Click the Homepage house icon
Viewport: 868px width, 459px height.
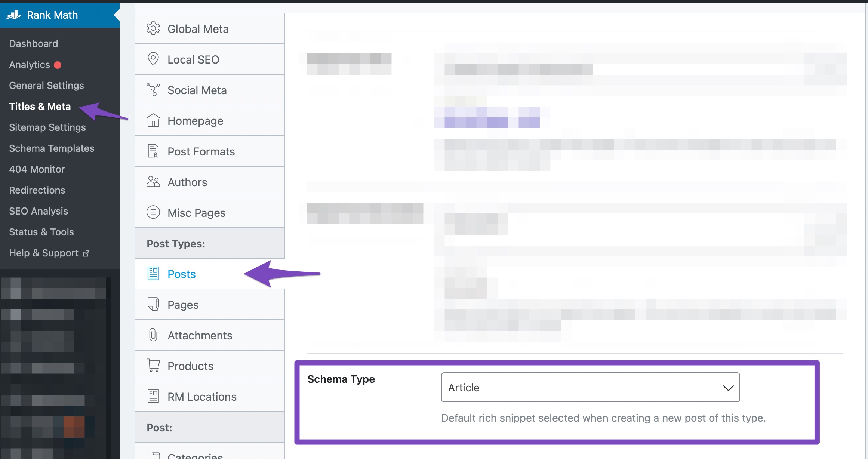153,120
